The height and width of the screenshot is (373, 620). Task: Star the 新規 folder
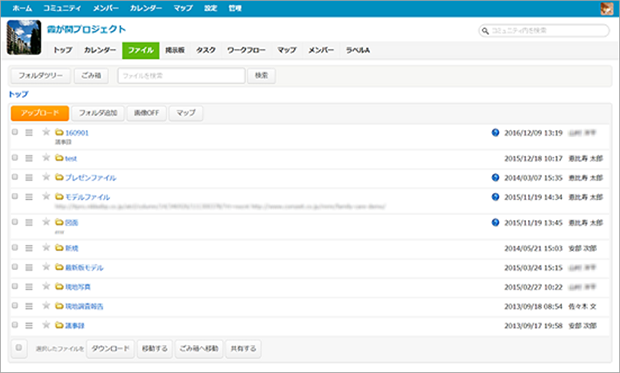46,248
